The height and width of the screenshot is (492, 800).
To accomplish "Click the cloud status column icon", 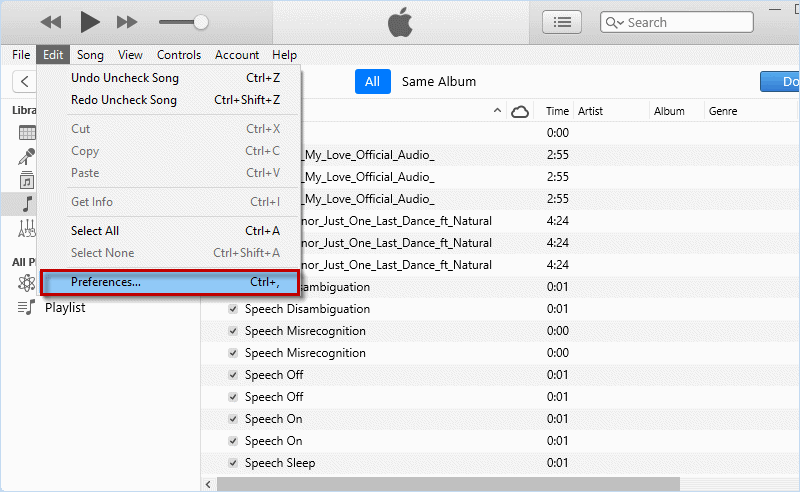I will (520, 112).
